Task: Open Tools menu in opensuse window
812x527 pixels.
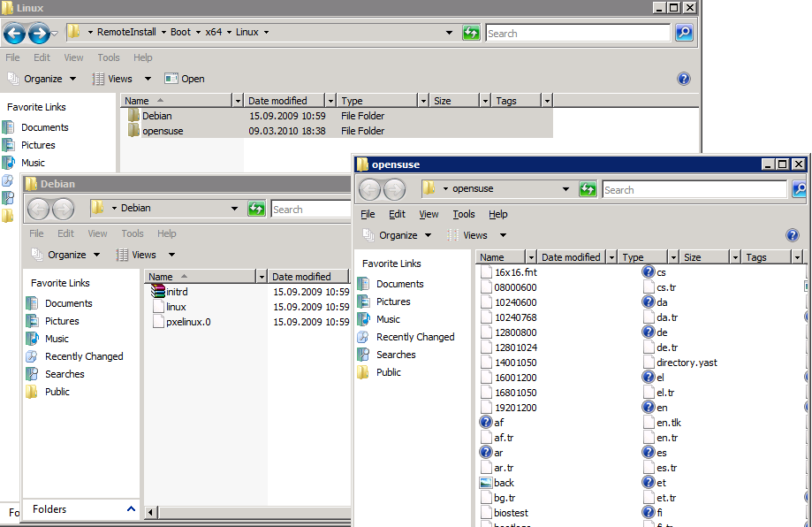Action: [x=464, y=214]
